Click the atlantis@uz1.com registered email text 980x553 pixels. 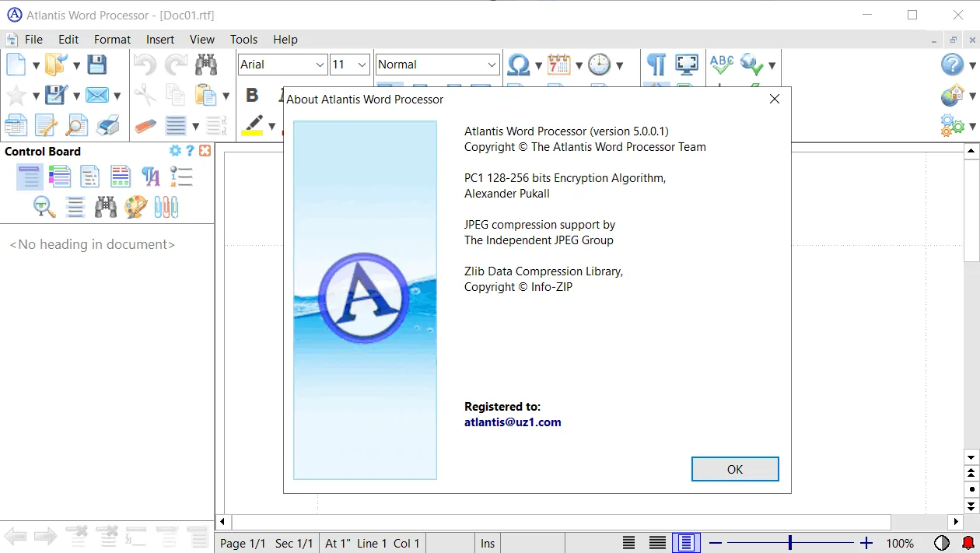click(513, 422)
